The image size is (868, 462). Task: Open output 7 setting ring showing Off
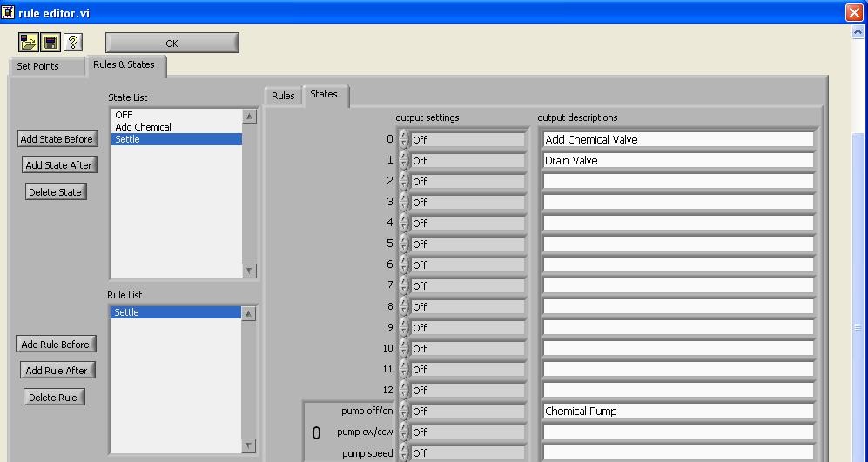point(468,285)
